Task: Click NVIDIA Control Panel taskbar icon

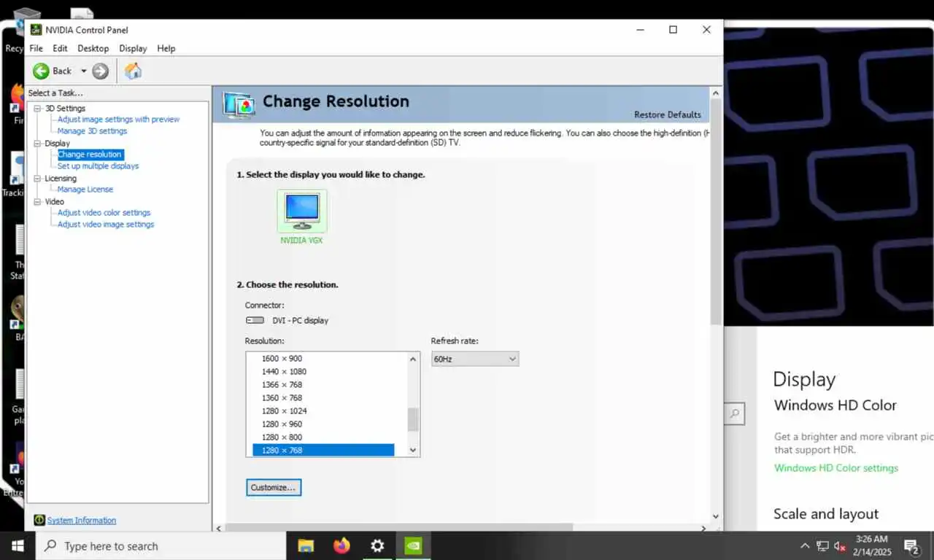Action: click(x=413, y=545)
